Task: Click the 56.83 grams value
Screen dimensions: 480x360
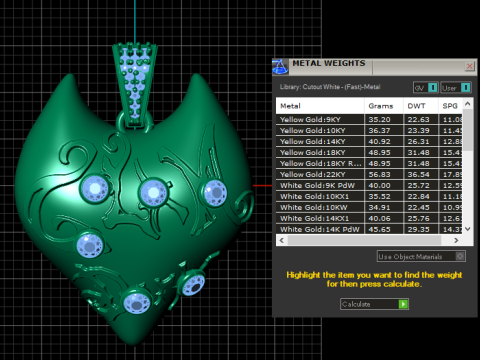Action: (x=379, y=174)
